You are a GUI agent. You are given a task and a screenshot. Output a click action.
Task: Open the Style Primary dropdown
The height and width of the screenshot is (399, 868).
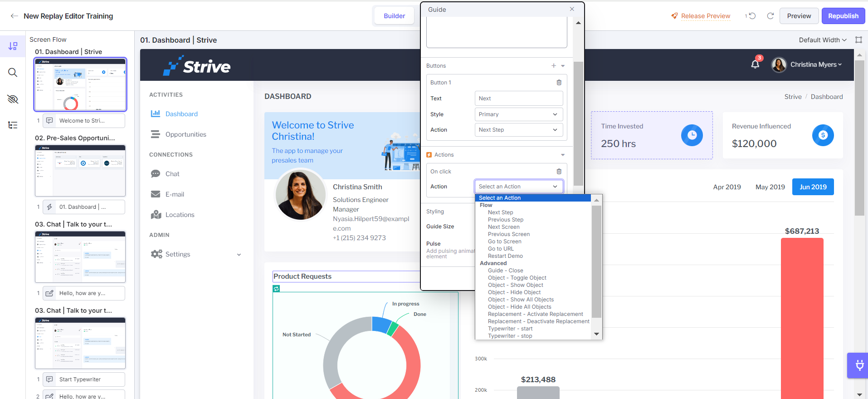pyautogui.click(x=519, y=114)
